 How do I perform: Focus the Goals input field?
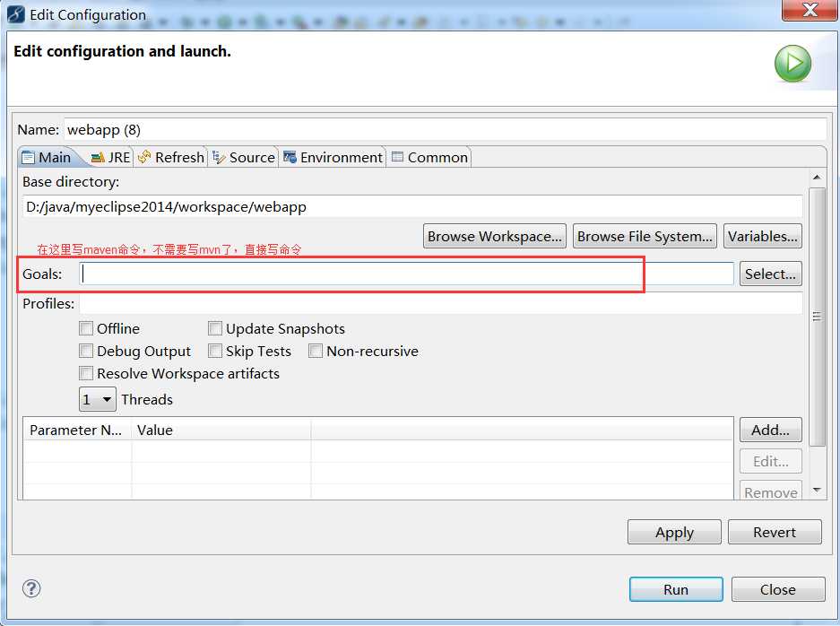point(407,274)
